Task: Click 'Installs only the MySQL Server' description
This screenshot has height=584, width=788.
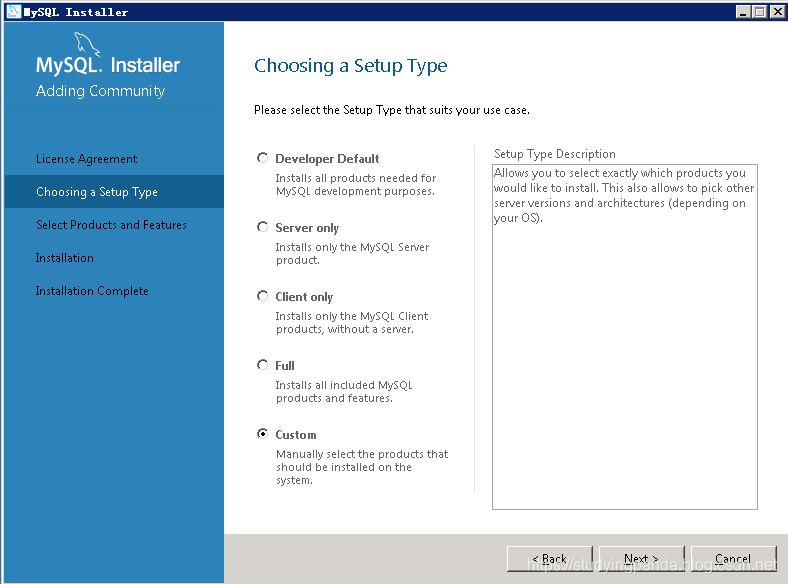Action: click(352, 253)
